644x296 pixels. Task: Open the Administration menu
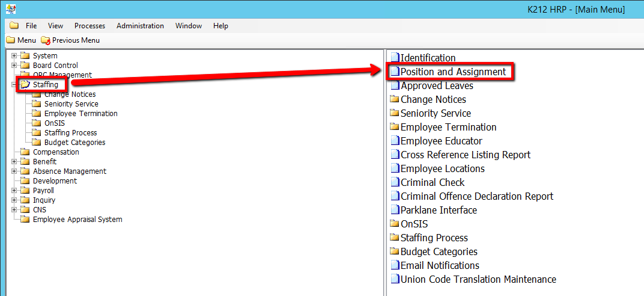[140, 26]
